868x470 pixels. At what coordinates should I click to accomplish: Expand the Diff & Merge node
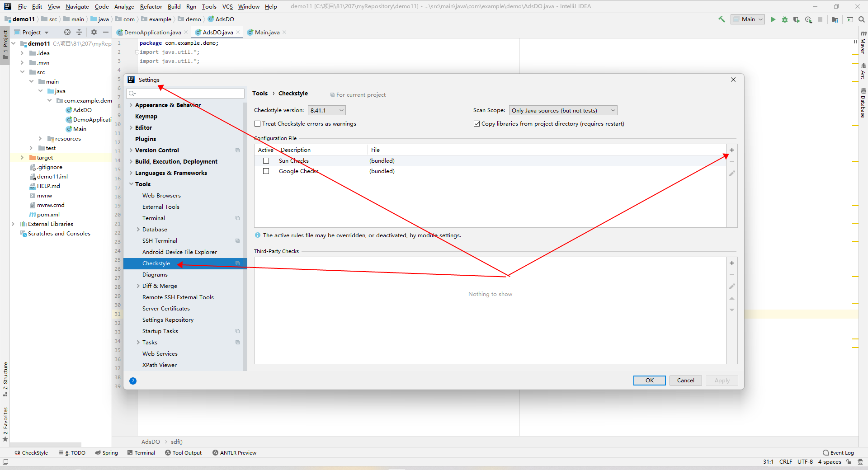[x=138, y=286]
